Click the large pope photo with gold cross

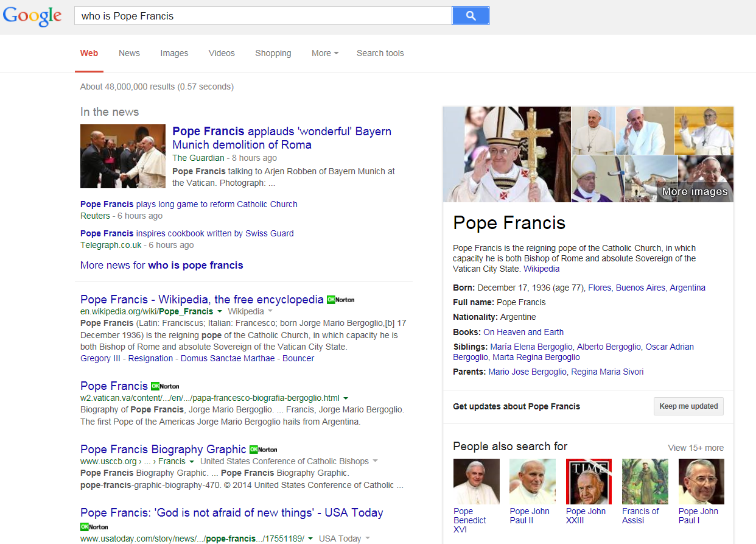coord(506,154)
